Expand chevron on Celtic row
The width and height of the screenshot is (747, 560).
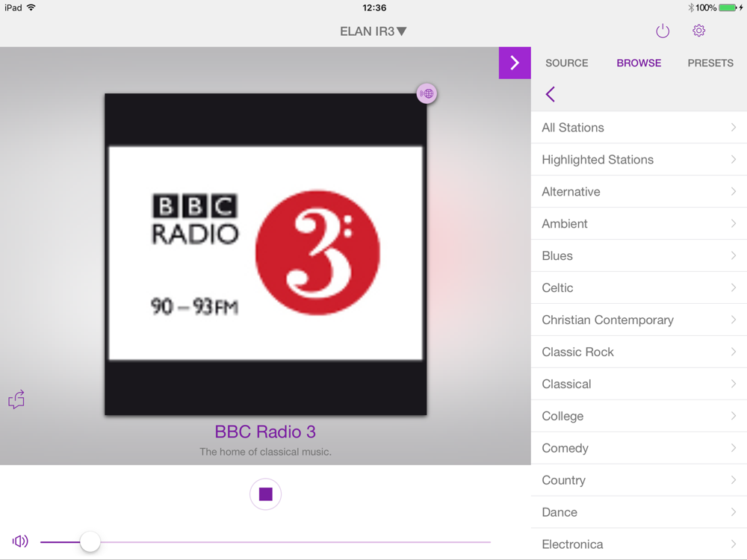click(x=734, y=287)
